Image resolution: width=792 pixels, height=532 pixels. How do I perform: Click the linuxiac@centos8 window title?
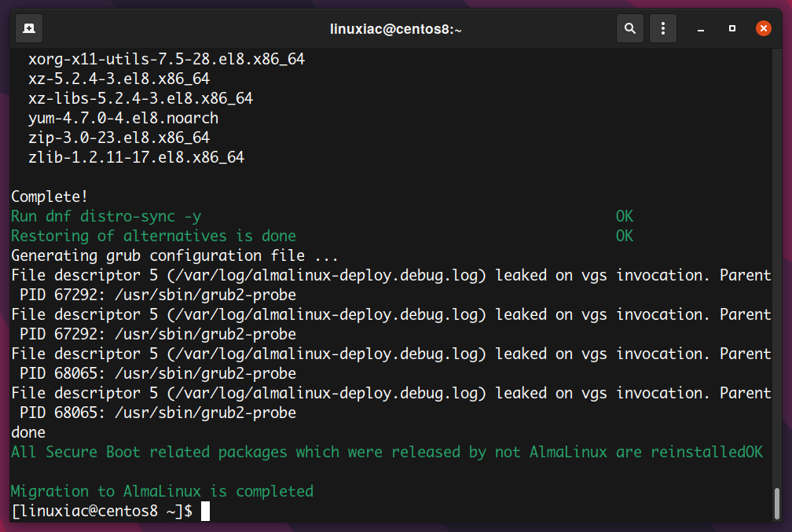395,29
